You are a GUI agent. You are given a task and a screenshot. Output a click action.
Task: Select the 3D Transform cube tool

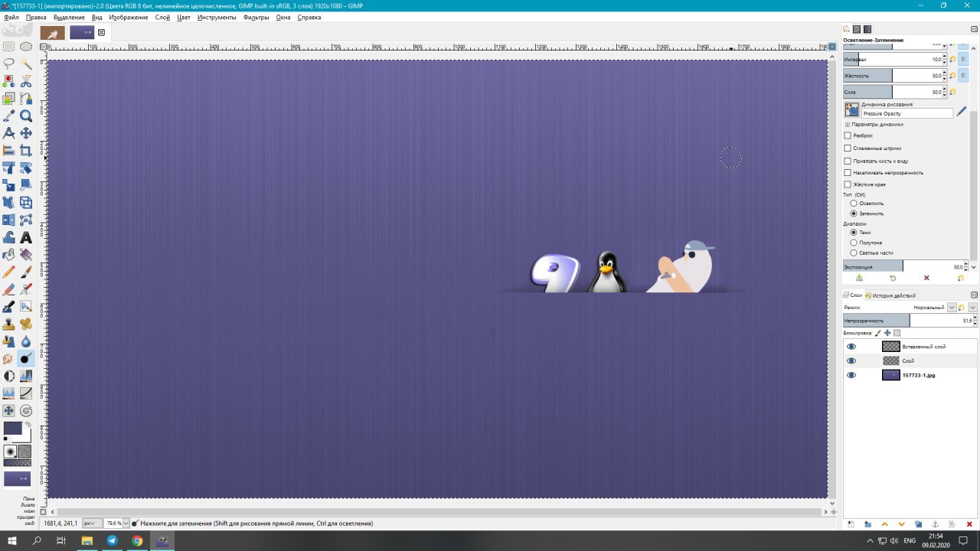[26, 203]
